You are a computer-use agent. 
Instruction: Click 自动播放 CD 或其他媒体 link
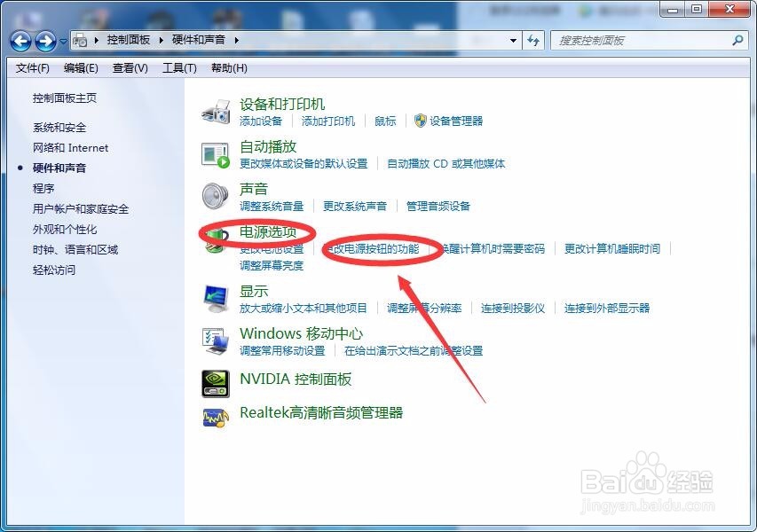[x=446, y=163]
